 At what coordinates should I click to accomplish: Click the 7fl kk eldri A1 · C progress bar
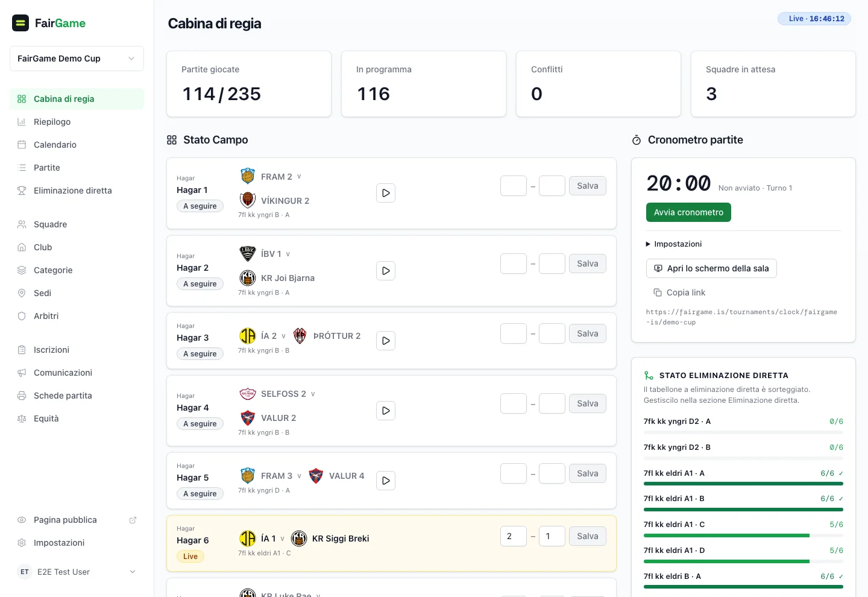[743, 535]
